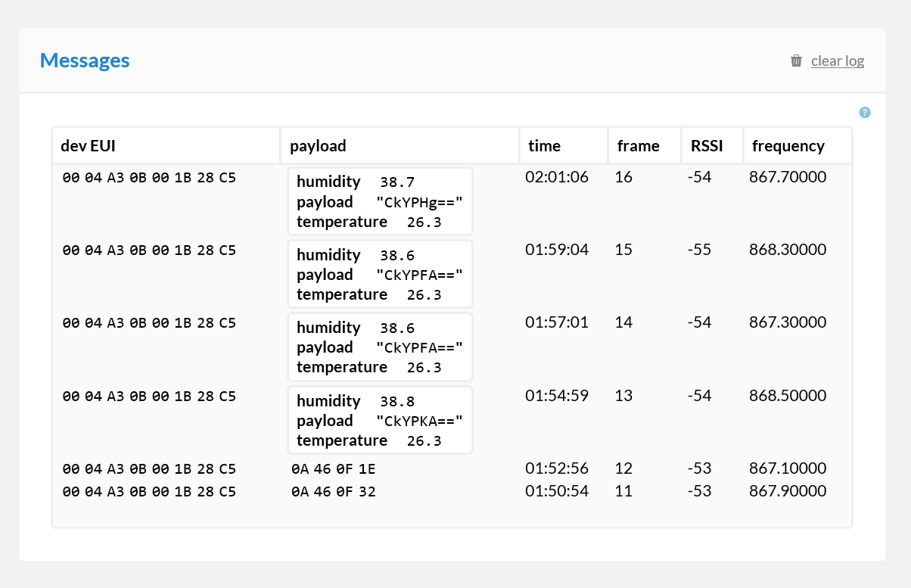Select decoded payload box with humidity 38.7
This screenshot has width=911, height=588.
coord(380,201)
